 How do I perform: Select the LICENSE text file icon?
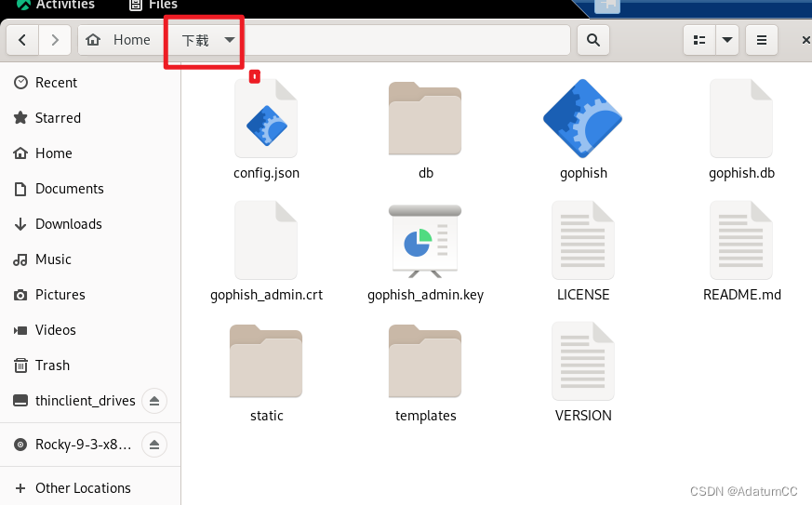(x=583, y=240)
